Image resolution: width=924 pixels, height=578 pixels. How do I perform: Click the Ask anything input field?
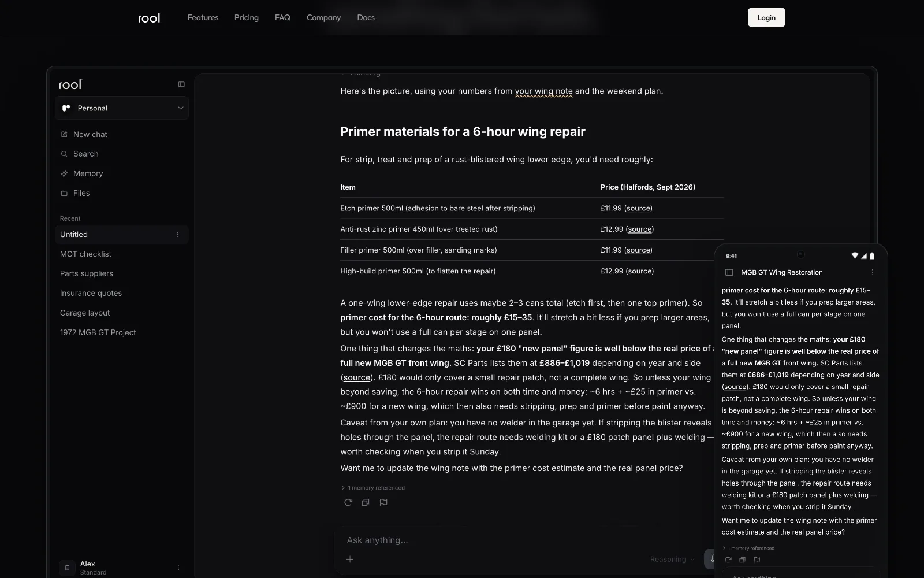click(x=520, y=540)
